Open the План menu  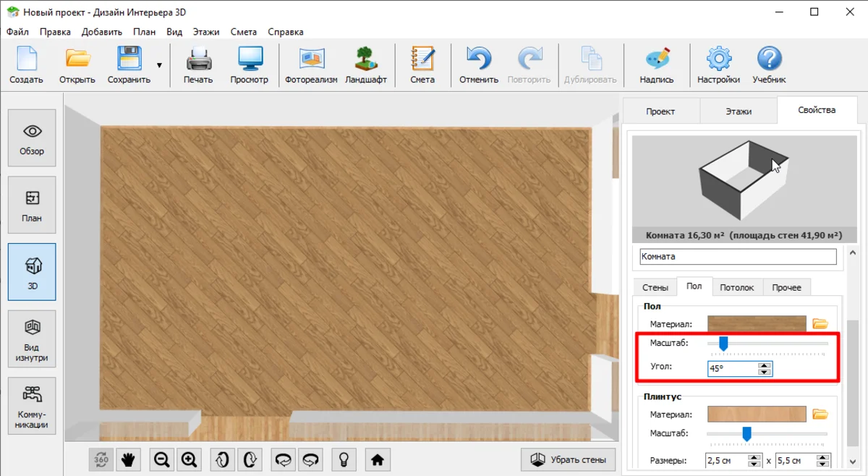[x=144, y=32]
